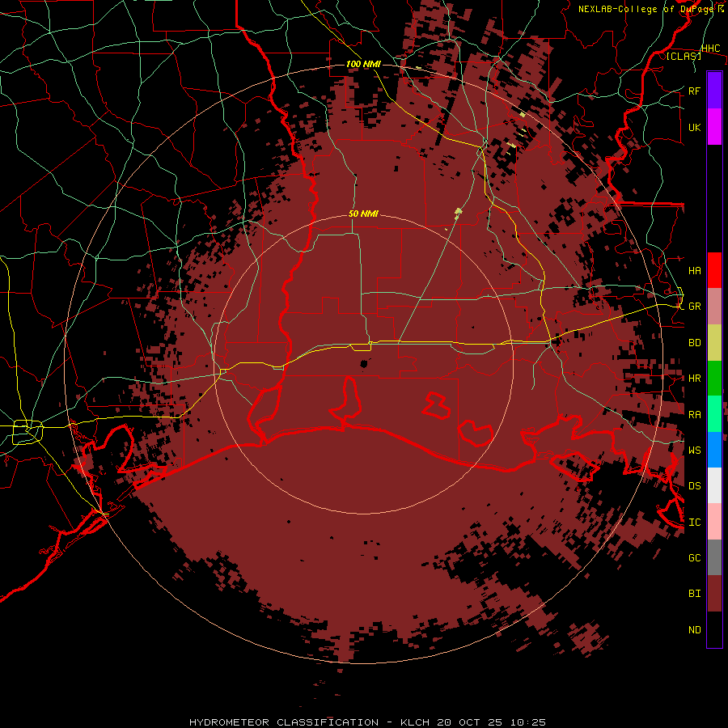Click the IC legend label
Image resolution: width=728 pixels, height=728 pixels.
pyautogui.click(x=694, y=523)
